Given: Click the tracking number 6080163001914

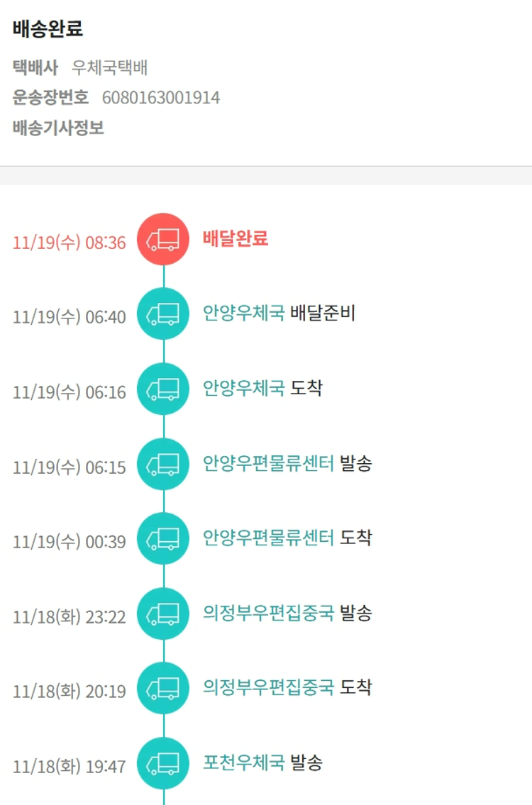Looking at the screenshot, I should tap(161, 97).
